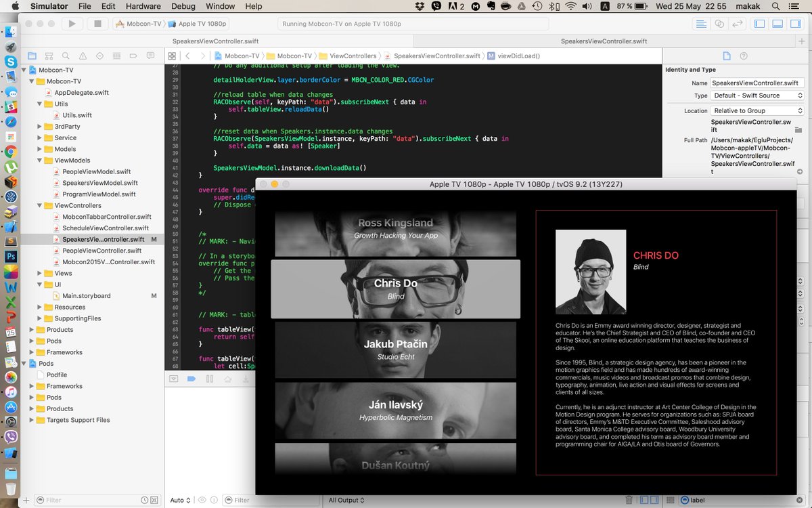
Task: Select Ján Ilavský speaker row in Simulator
Action: [395, 410]
